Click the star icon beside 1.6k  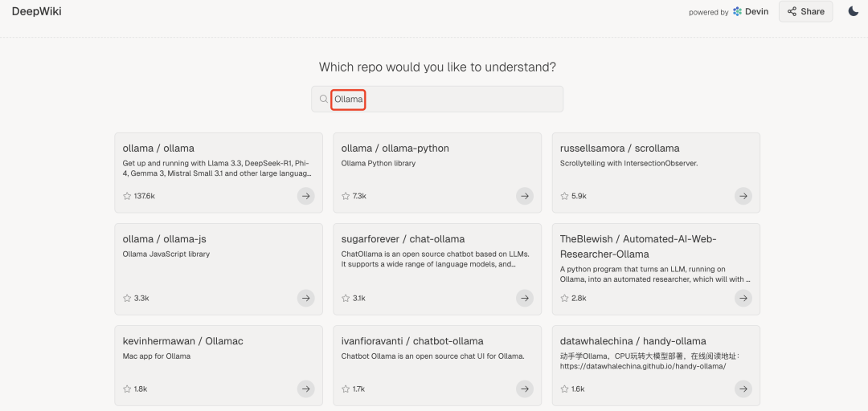[x=565, y=389]
